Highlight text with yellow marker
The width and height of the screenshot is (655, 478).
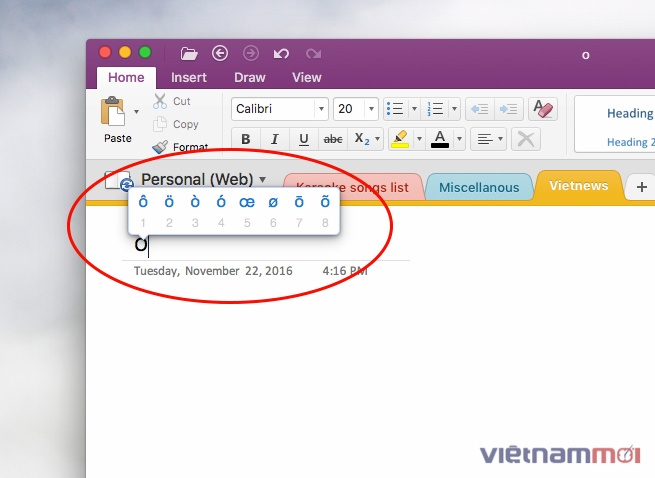click(x=400, y=139)
